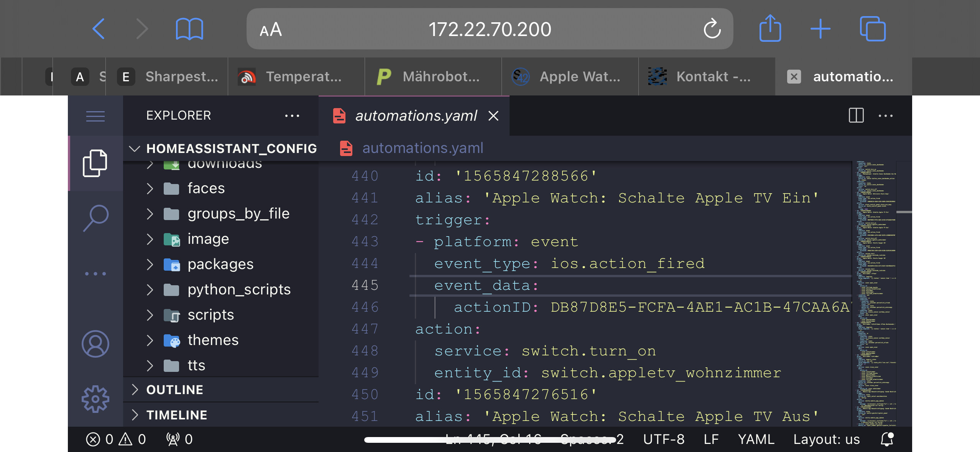Expand the faces folder

click(150, 189)
